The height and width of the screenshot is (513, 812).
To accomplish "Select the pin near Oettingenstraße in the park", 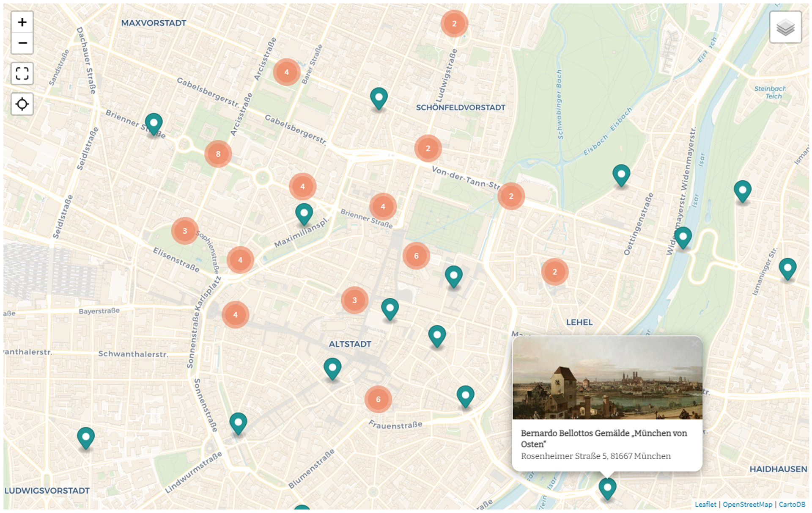I will (621, 176).
